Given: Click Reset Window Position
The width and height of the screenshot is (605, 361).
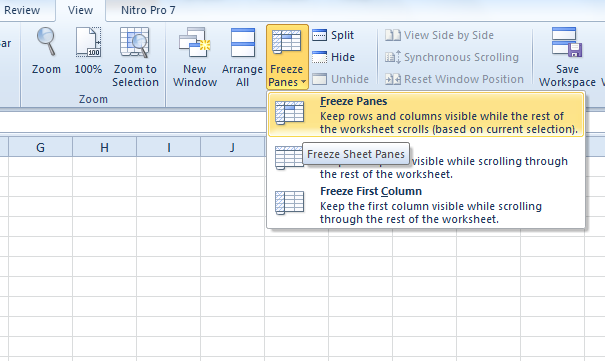Looking at the screenshot, I should tap(455, 79).
